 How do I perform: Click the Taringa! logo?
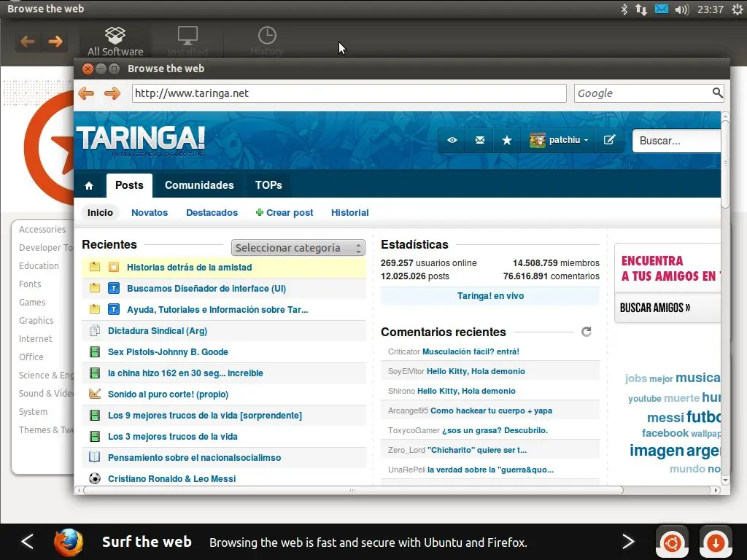coord(141,140)
